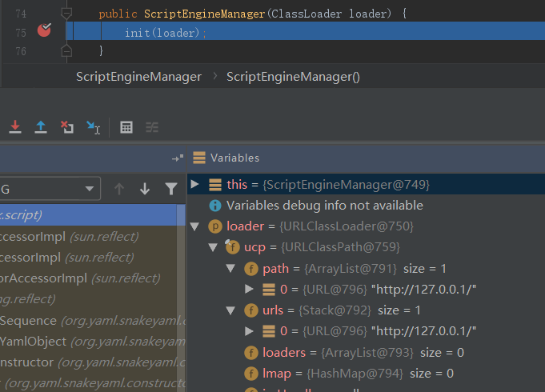Click the restore layout pin icon beside Variables

[x=177, y=158]
